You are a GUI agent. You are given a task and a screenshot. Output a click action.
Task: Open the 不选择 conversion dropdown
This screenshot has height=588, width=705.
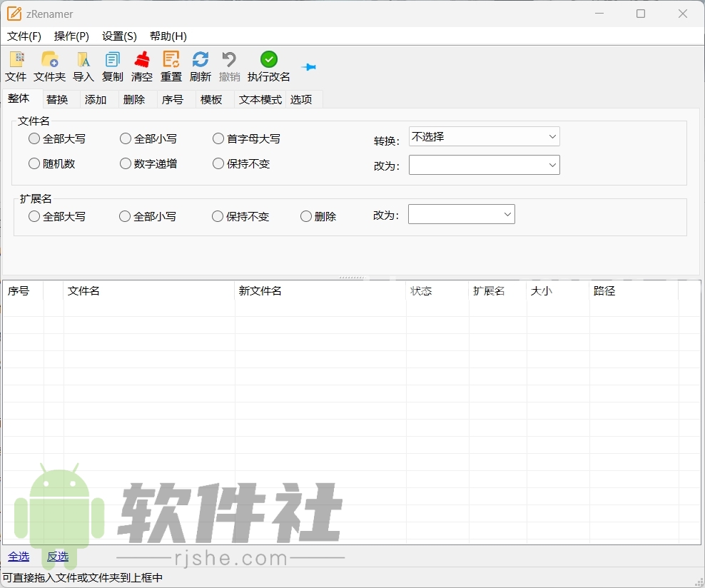coord(484,136)
